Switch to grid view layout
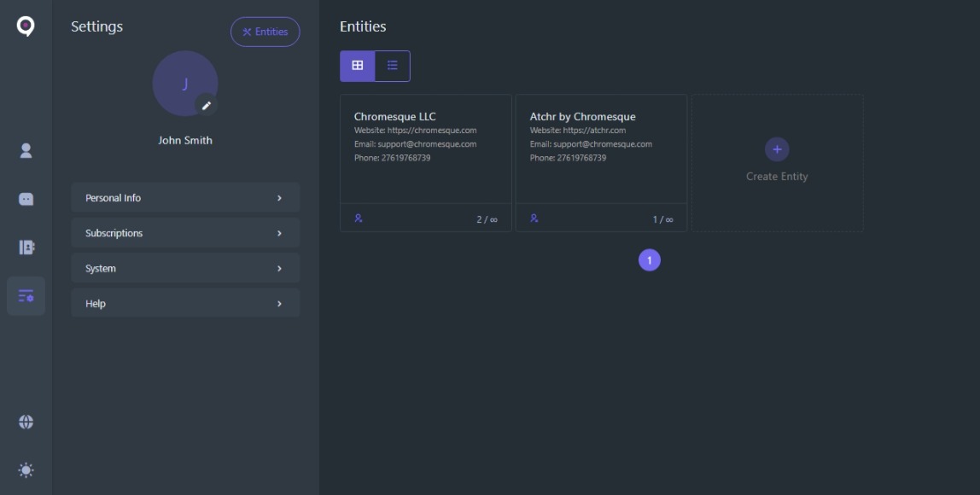980x495 pixels. pos(357,66)
